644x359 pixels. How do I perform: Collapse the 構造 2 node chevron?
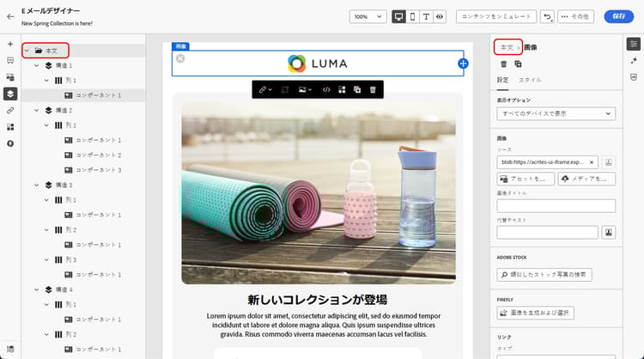click(37, 111)
